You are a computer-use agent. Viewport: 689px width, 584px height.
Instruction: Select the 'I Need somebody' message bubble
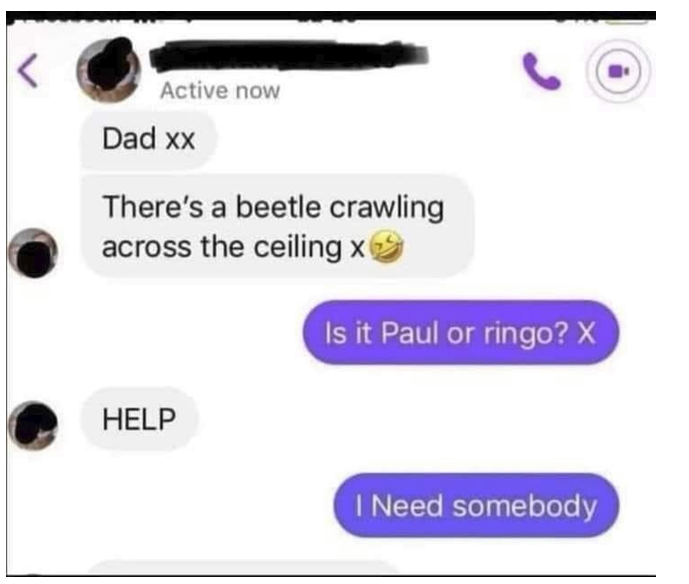pos(476,505)
